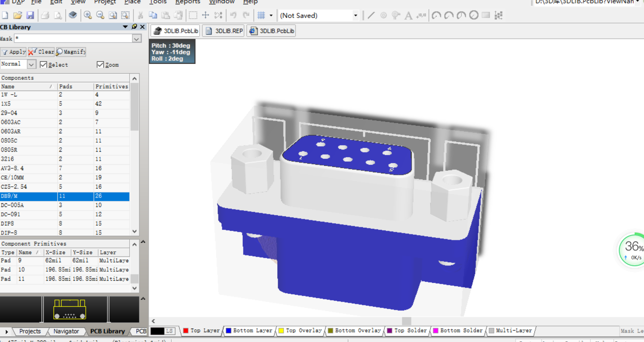This screenshot has height=342, width=644.
Task: Click the Deselect All icon
Action: tap(218, 15)
